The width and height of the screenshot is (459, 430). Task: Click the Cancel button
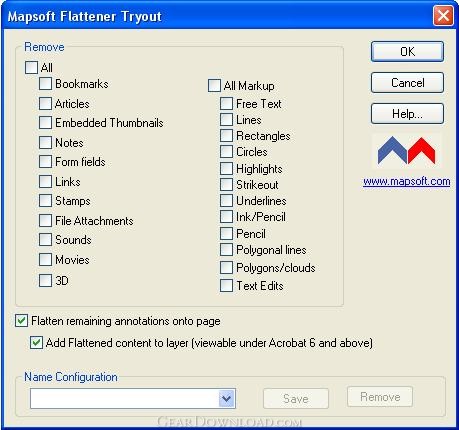coord(407,83)
